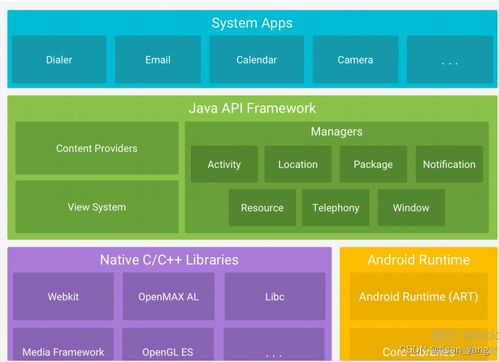Select the Activity manager block
The height and width of the screenshot is (362, 499).
pos(224,164)
